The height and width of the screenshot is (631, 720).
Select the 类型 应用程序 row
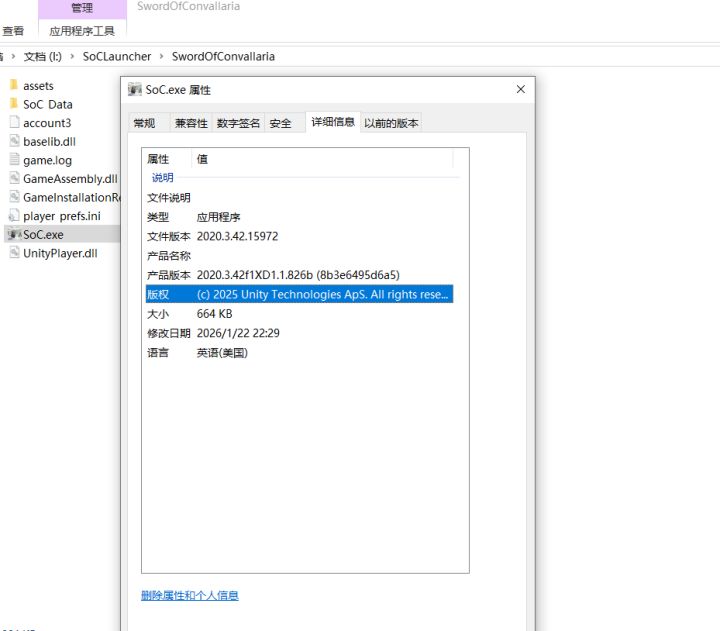(x=299, y=217)
